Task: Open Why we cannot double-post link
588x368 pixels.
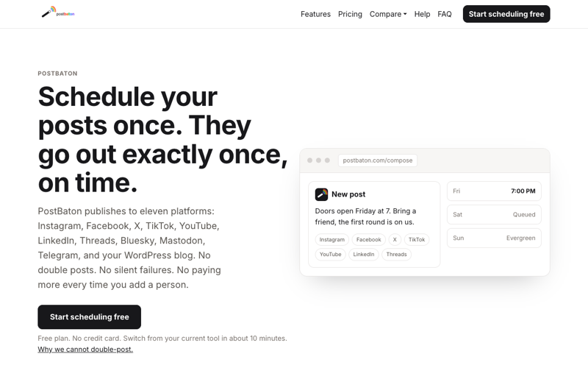Action: point(85,349)
